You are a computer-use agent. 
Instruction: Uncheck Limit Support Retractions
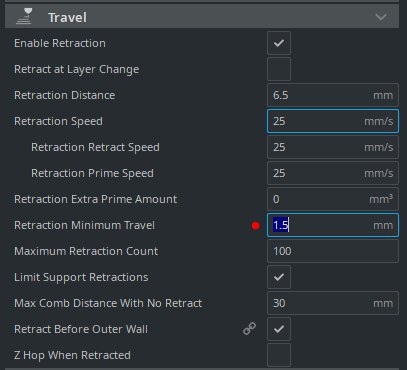(279, 277)
